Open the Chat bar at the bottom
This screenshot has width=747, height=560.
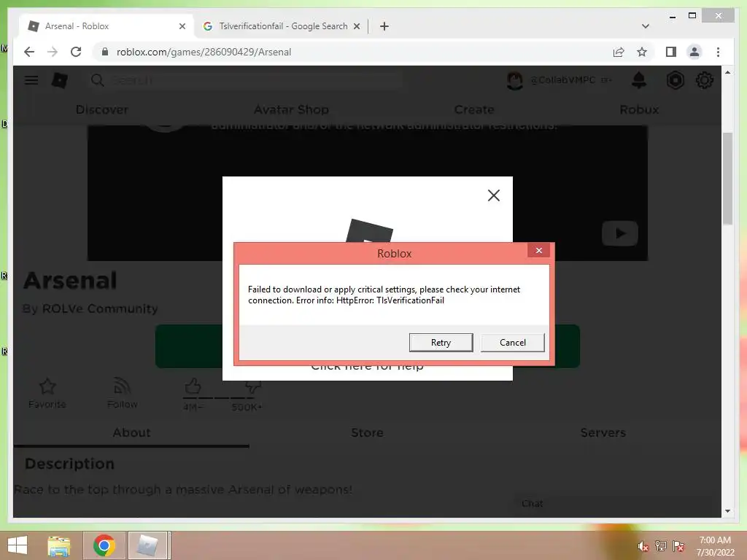pos(613,504)
